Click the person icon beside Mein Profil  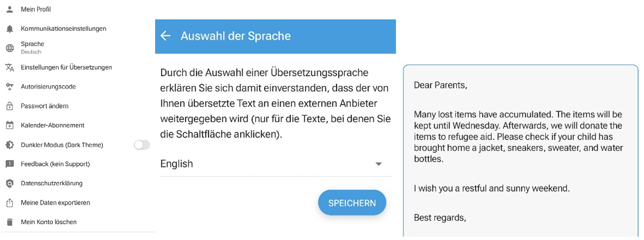pyautogui.click(x=10, y=9)
